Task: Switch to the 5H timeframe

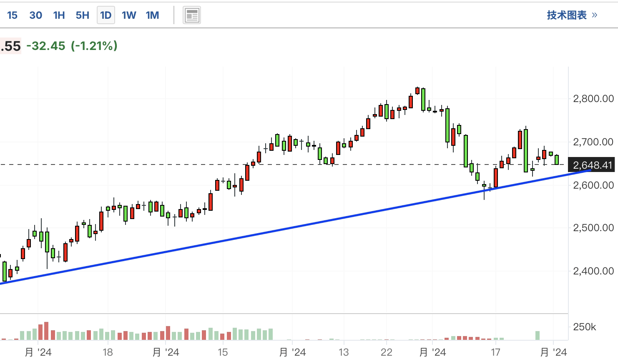Action: 82,15
